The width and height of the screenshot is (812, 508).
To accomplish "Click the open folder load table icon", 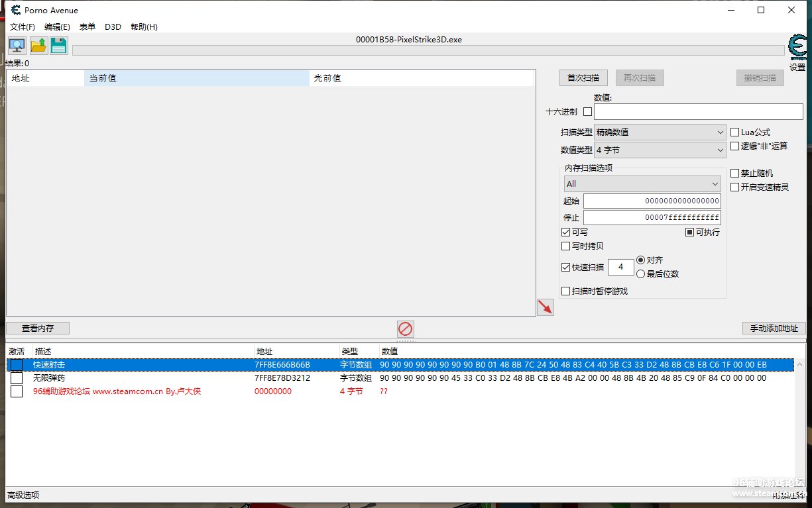I will coord(38,46).
